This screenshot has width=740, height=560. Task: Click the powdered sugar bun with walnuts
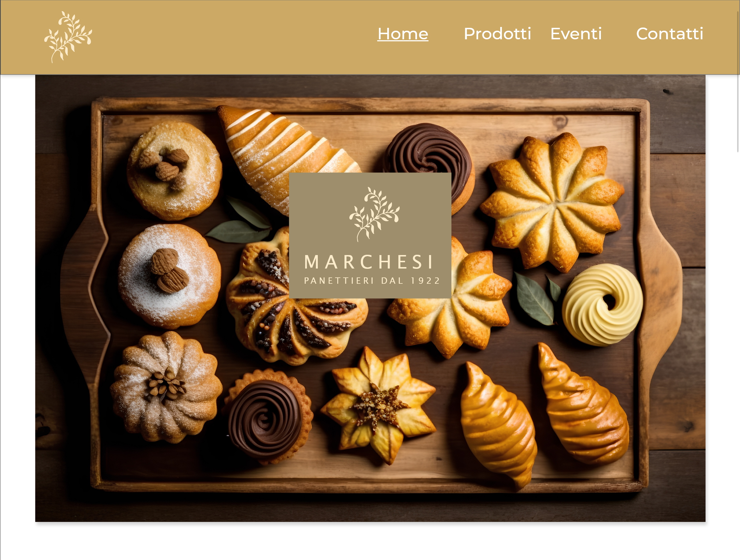click(x=169, y=276)
